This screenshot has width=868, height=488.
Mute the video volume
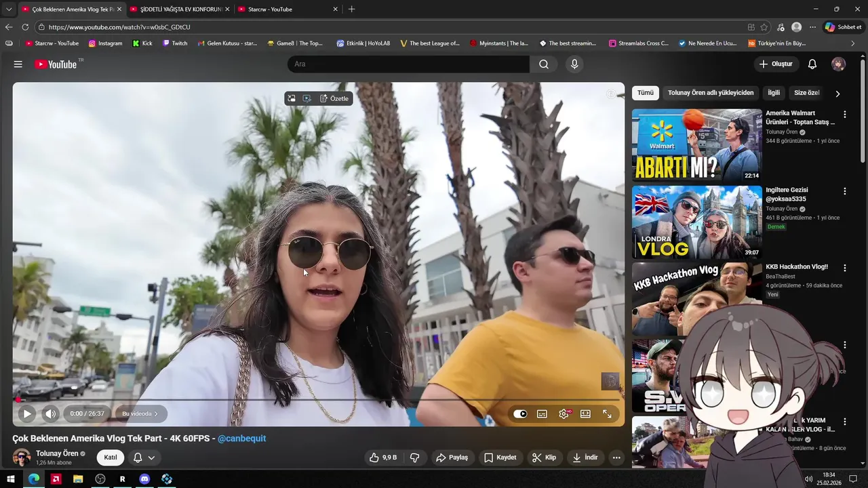click(x=51, y=413)
